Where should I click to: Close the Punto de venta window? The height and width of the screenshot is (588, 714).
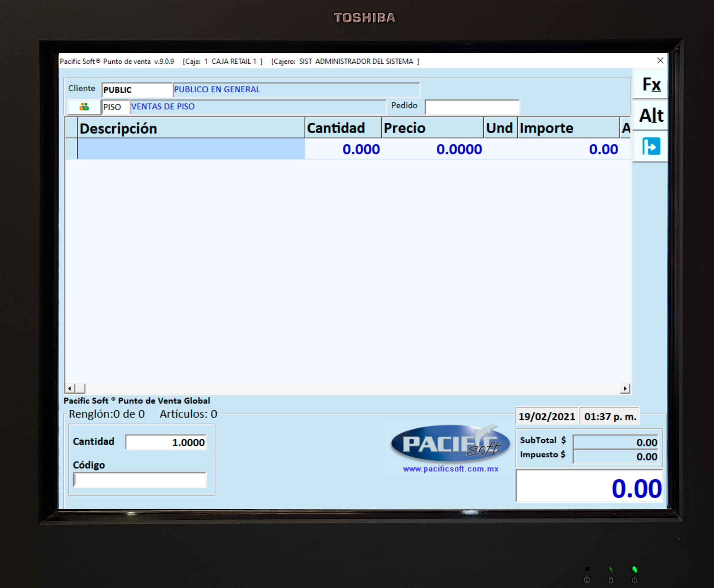coord(660,61)
